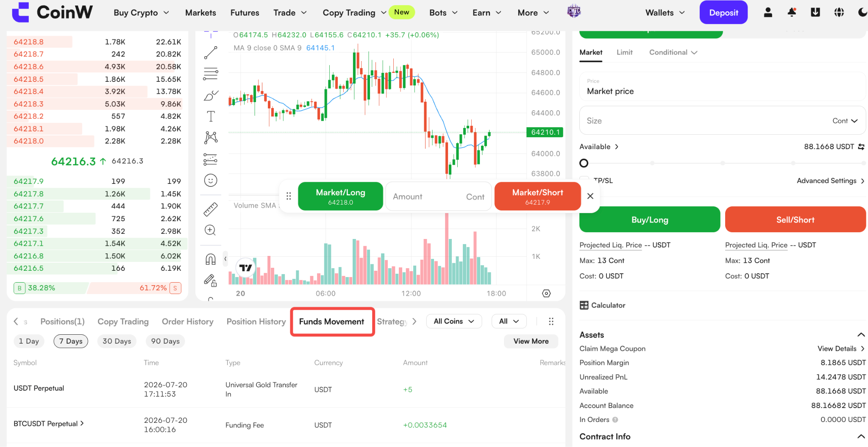Open the Cont size unit dropdown

845,121
